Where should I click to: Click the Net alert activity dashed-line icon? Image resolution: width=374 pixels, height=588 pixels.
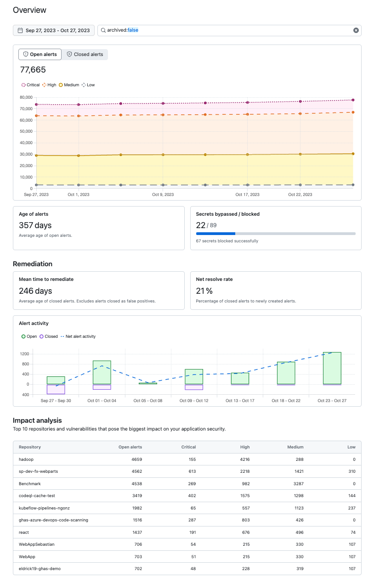click(62, 336)
